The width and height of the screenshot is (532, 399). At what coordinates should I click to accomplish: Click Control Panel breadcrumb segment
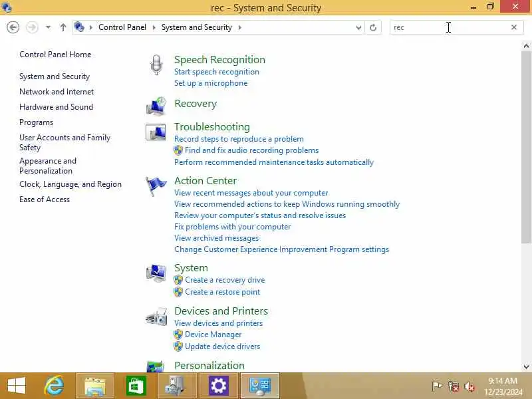pyautogui.click(x=122, y=27)
